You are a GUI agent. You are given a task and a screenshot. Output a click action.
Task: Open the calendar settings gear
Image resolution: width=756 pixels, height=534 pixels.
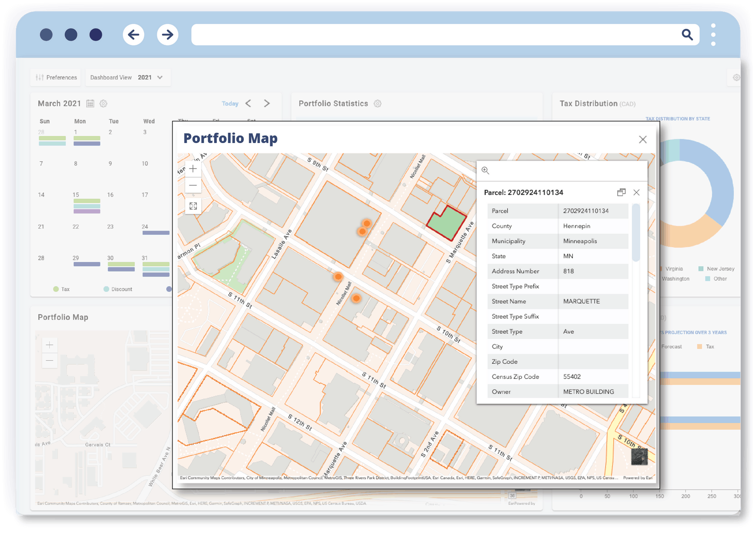103,103
